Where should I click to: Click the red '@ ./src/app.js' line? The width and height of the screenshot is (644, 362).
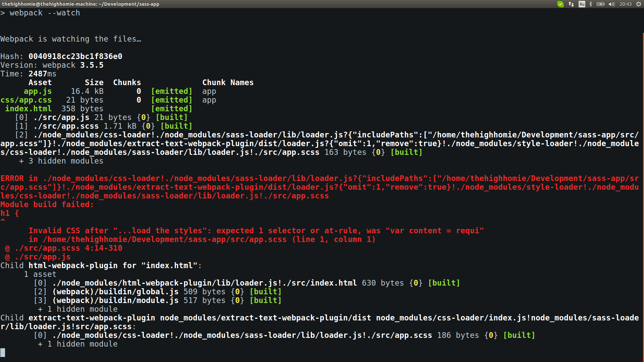click(x=38, y=257)
